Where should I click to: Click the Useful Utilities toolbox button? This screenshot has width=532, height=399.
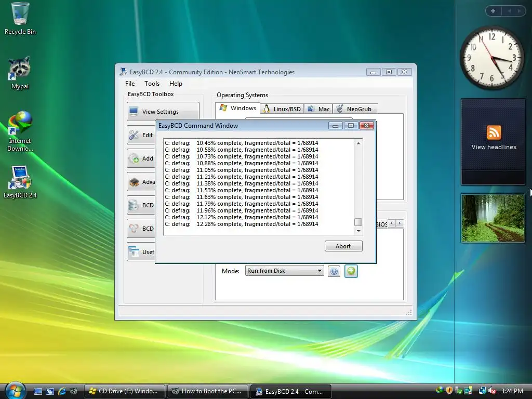tap(141, 252)
